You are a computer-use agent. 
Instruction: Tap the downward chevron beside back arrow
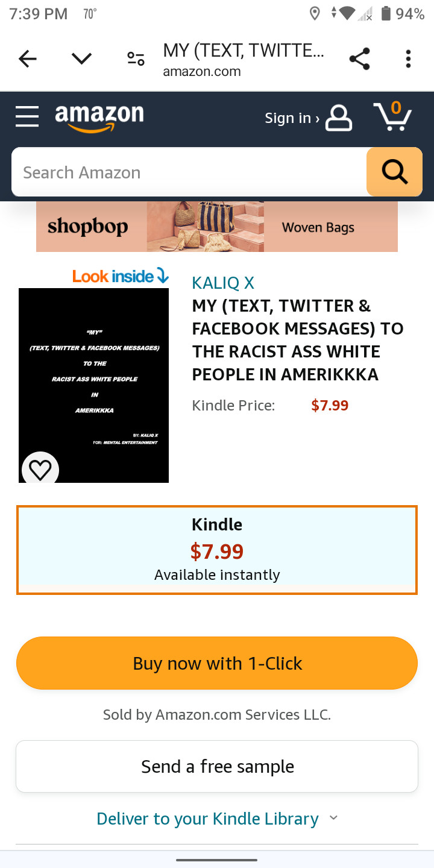[81, 58]
